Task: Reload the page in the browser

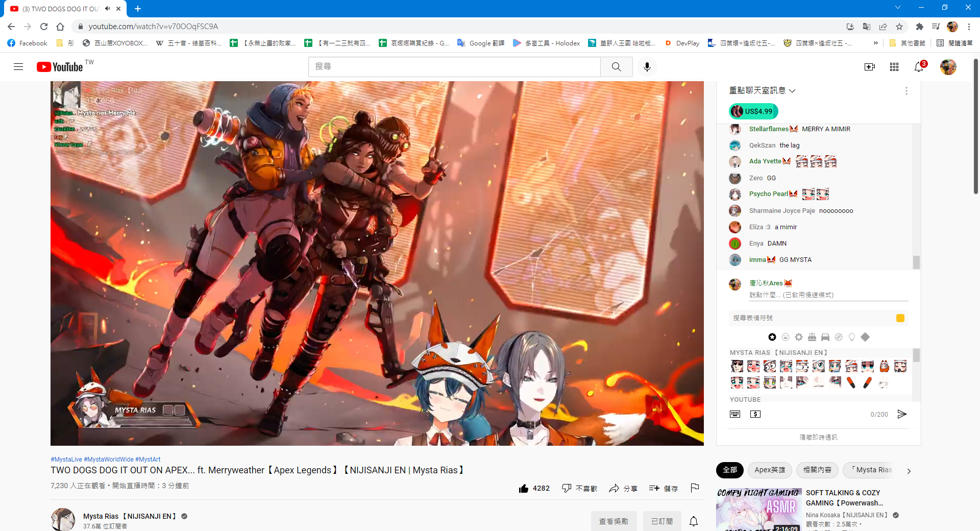Action: 44,27
